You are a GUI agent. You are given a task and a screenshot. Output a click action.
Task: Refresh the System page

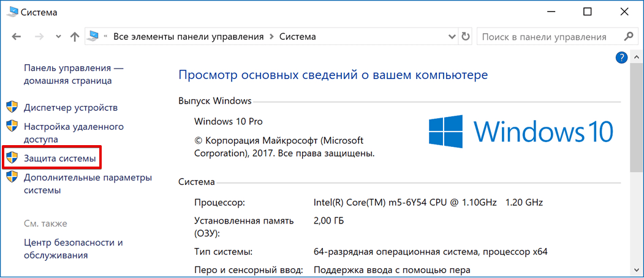466,37
